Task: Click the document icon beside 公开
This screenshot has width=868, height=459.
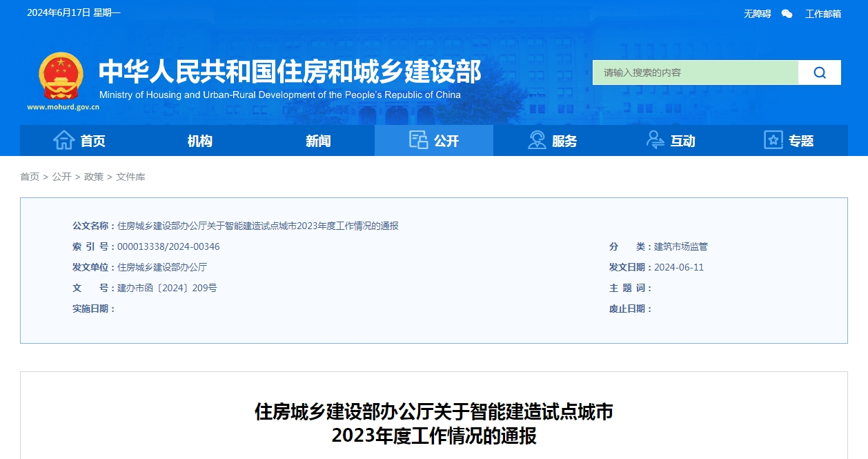Action: (x=419, y=140)
